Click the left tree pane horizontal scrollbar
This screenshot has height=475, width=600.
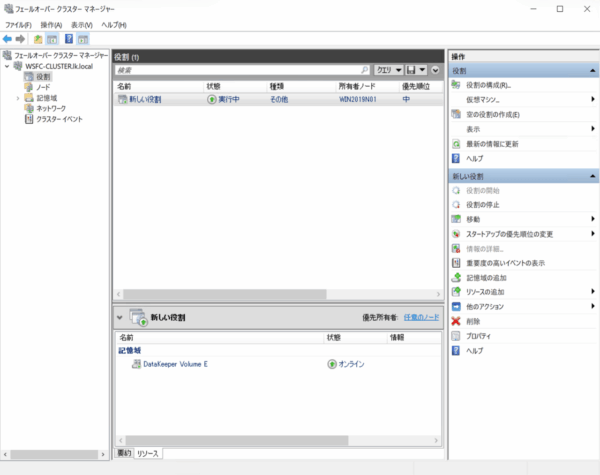pos(54,454)
